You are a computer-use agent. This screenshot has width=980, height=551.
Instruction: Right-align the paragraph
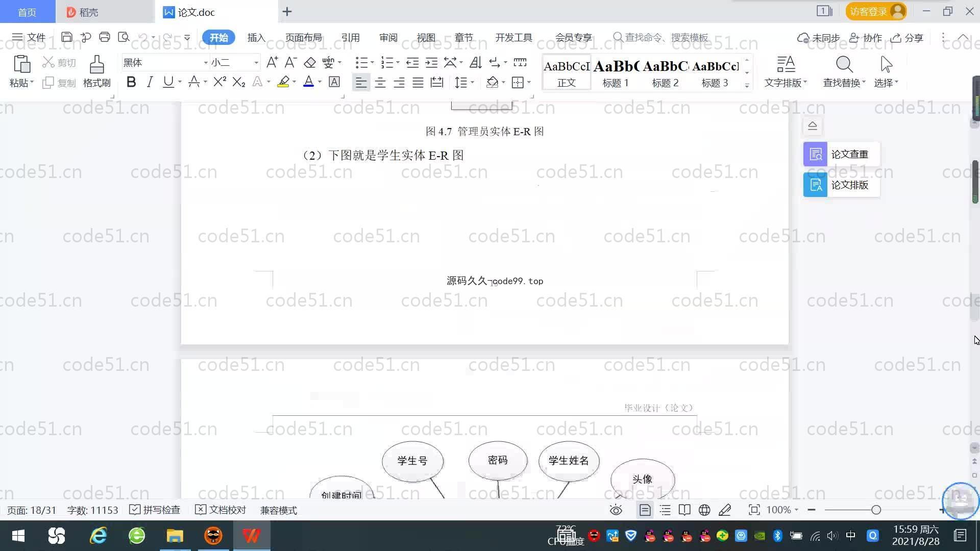point(399,82)
